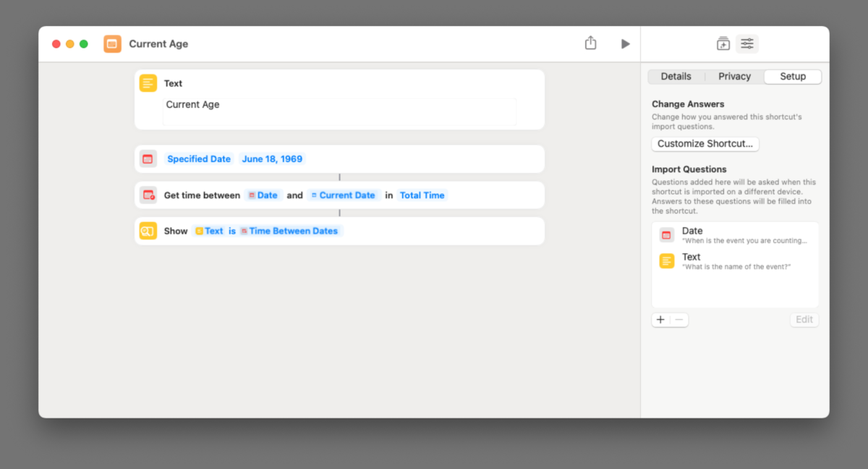868x469 pixels.
Task: Open the Total Time unit dropdown
Action: 422,195
